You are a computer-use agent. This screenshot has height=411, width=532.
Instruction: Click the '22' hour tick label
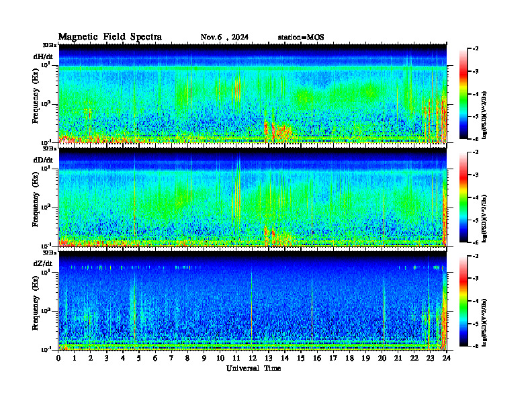tap(414, 358)
